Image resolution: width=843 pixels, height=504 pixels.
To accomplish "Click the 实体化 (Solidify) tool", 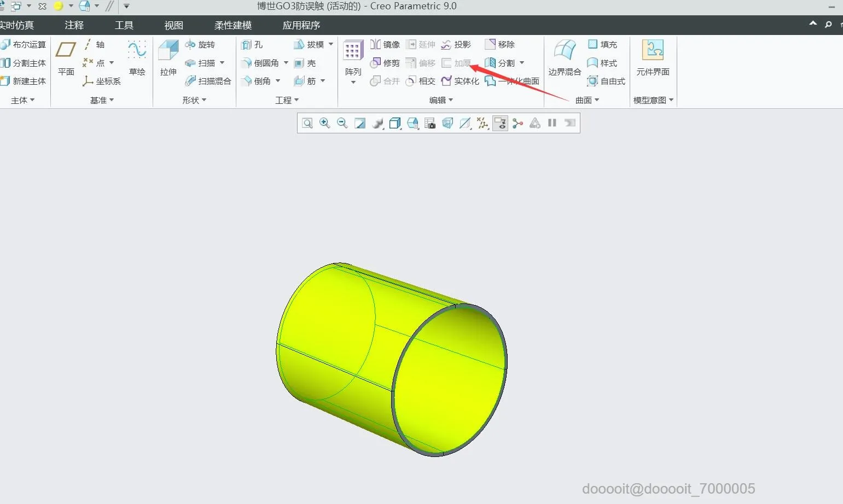I will pyautogui.click(x=460, y=81).
